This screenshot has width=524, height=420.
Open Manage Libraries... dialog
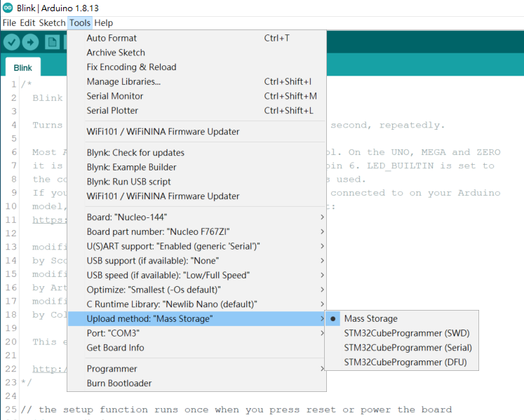click(196, 81)
